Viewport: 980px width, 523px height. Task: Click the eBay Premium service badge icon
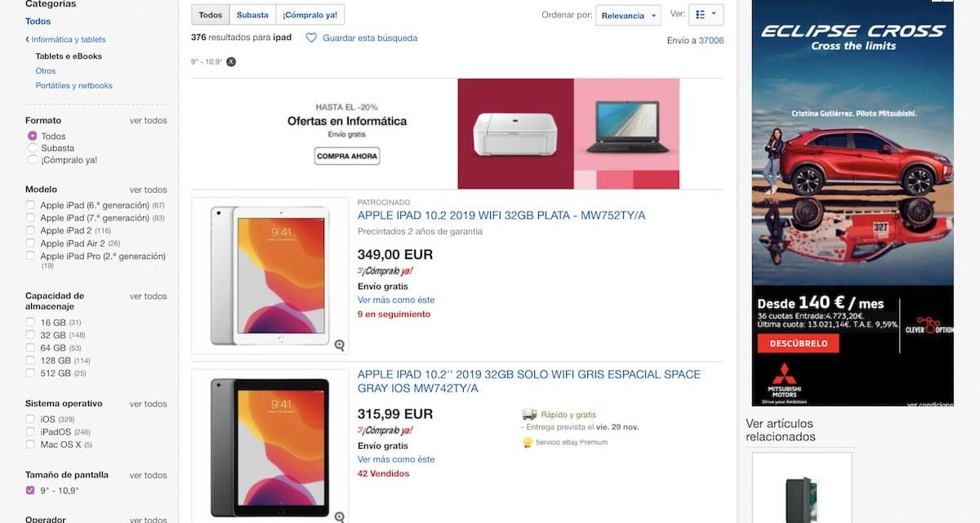(528, 442)
